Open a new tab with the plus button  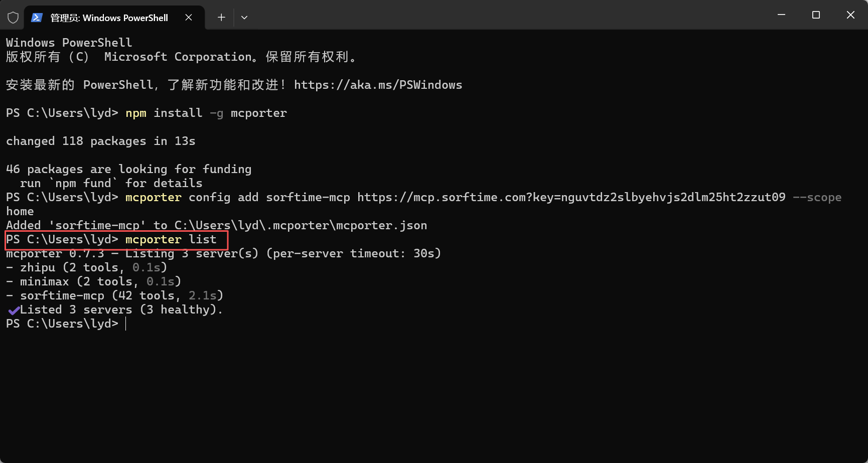(221, 18)
